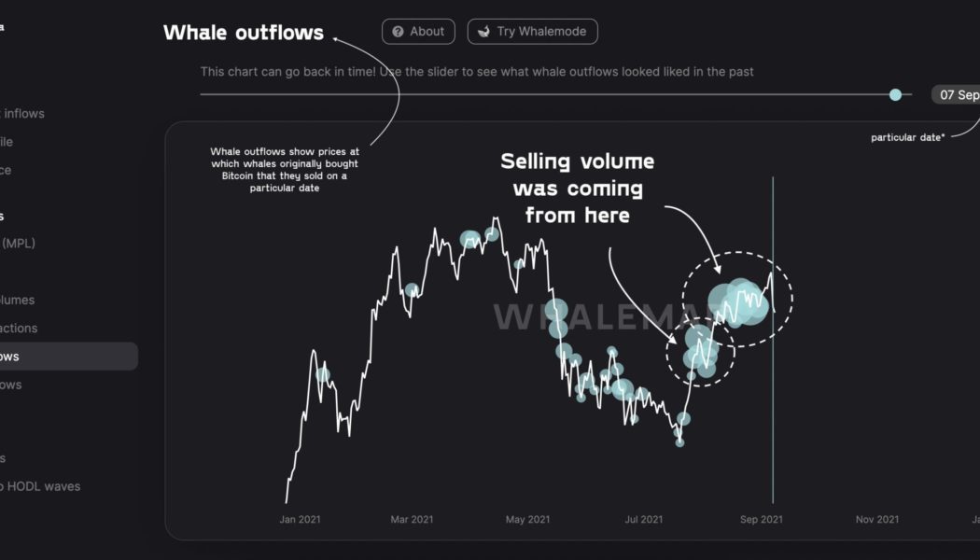The height and width of the screenshot is (560, 980).
Task: Click the teal slider handle near 07 Sep
Action: coord(895,94)
